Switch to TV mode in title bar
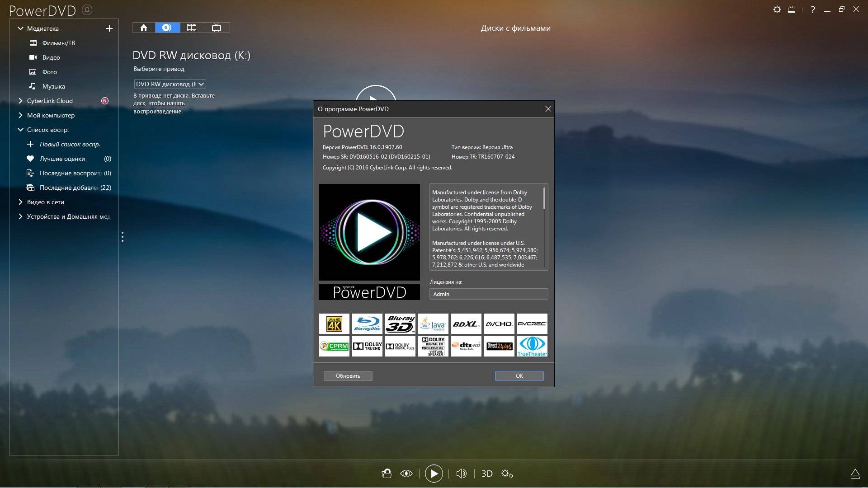This screenshot has width=868, height=488. (x=792, y=9)
